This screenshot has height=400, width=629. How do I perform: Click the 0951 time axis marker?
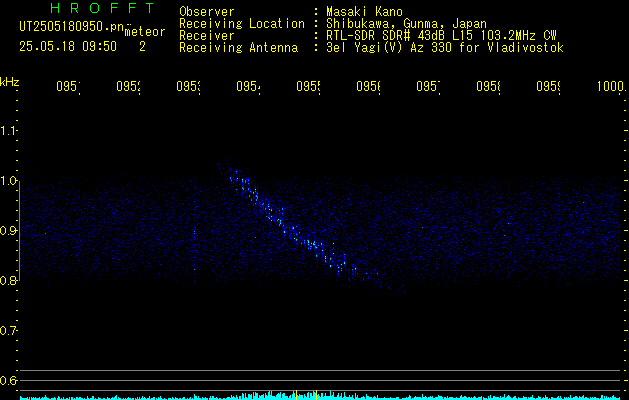68,87
